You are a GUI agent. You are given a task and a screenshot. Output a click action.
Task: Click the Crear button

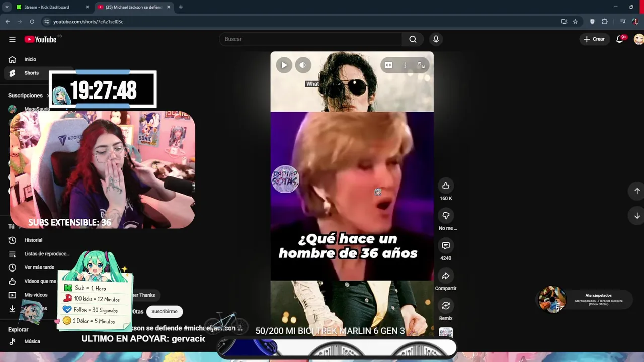(594, 39)
